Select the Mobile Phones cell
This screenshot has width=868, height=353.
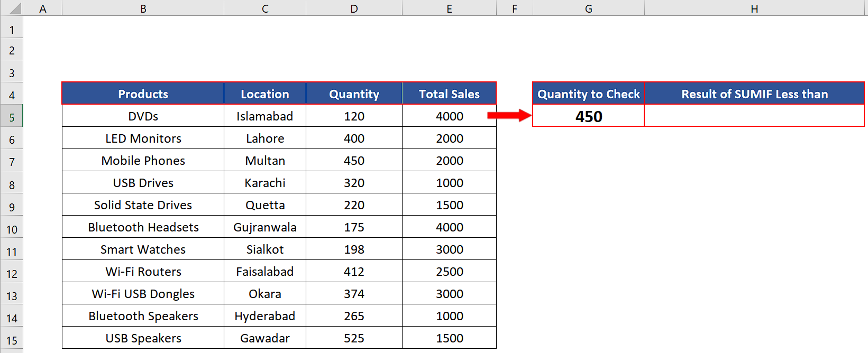(143, 160)
